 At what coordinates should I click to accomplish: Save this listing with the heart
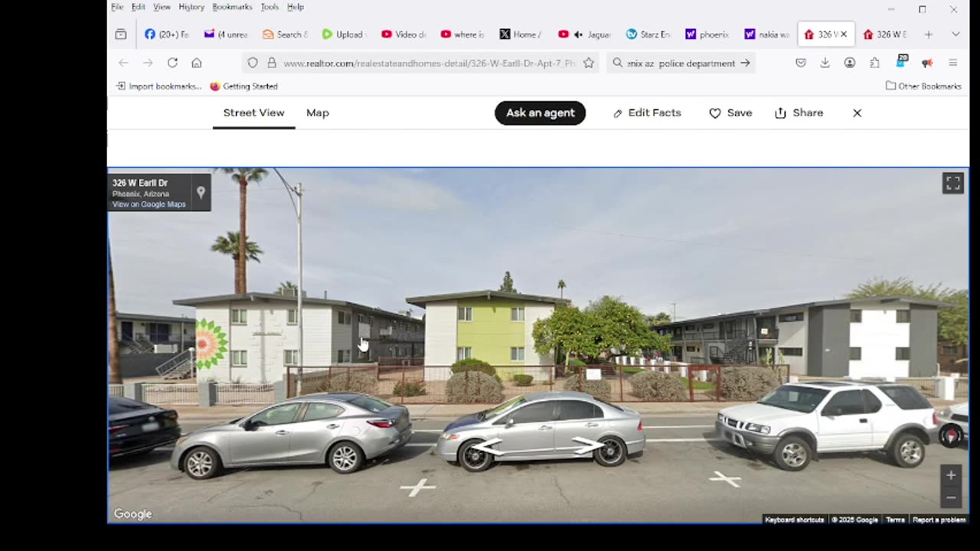(x=730, y=112)
